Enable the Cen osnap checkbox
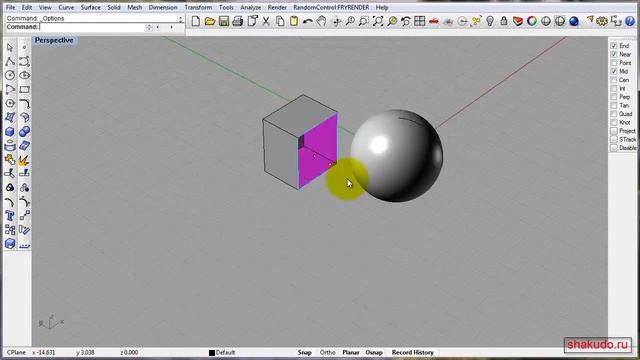Viewport: 640px width, 360px height. pyautogui.click(x=613, y=80)
